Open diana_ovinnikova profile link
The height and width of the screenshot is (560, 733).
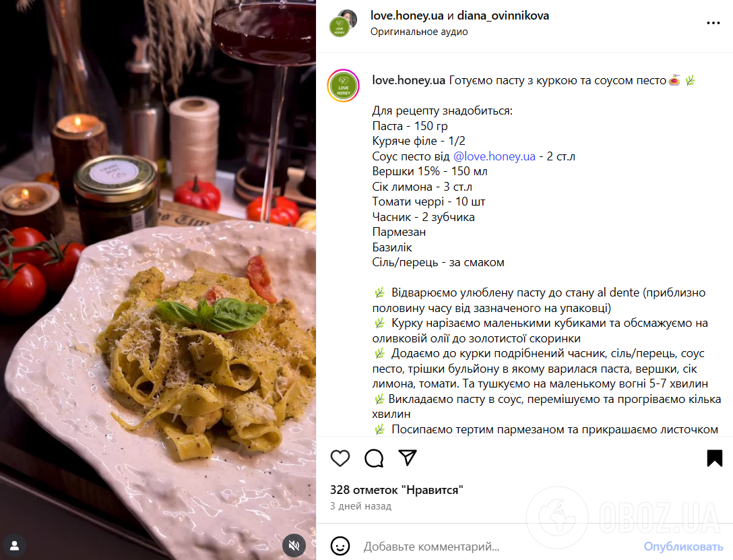503,15
